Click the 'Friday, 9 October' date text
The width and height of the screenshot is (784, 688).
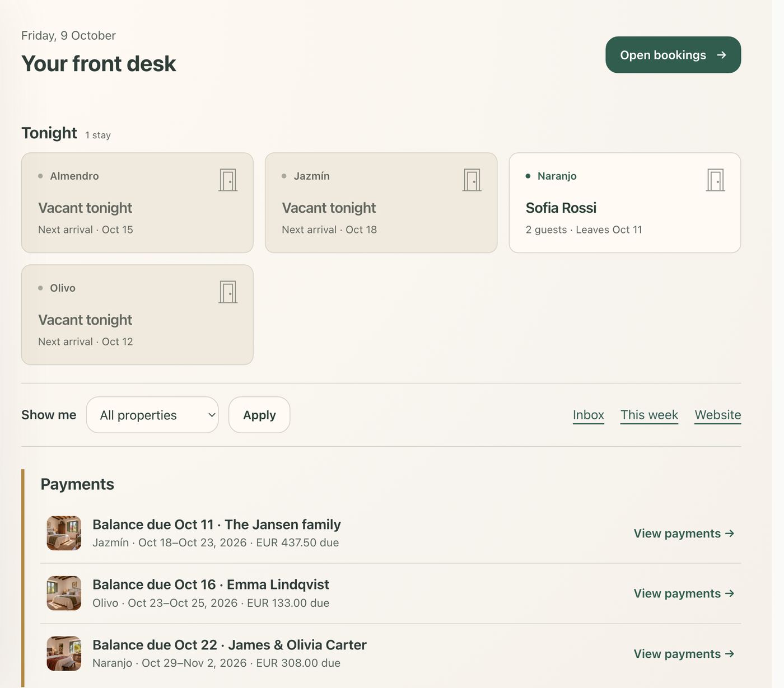(x=68, y=35)
